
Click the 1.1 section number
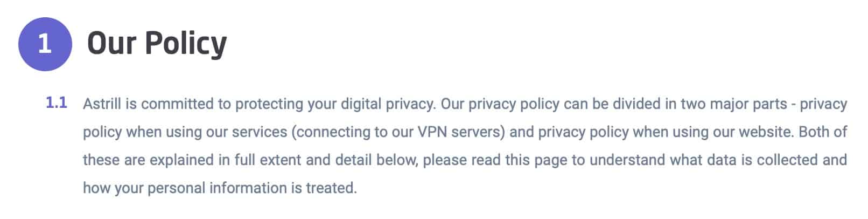(57, 102)
